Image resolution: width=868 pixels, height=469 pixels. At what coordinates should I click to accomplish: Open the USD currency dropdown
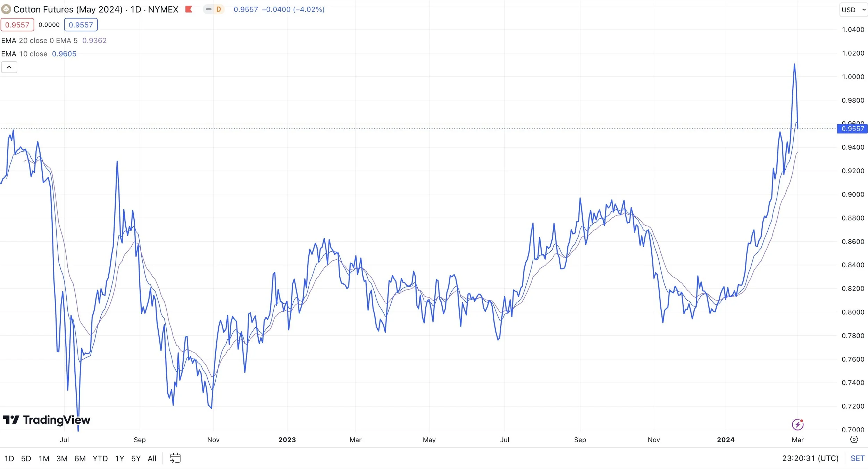pyautogui.click(x=853, y=10)
